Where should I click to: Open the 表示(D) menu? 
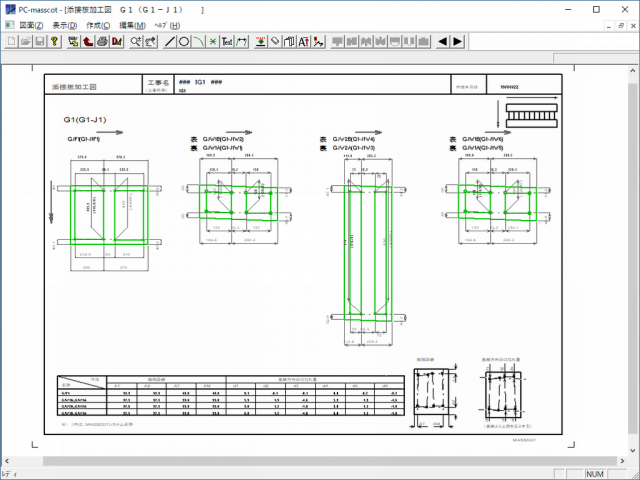click(65, 25)
